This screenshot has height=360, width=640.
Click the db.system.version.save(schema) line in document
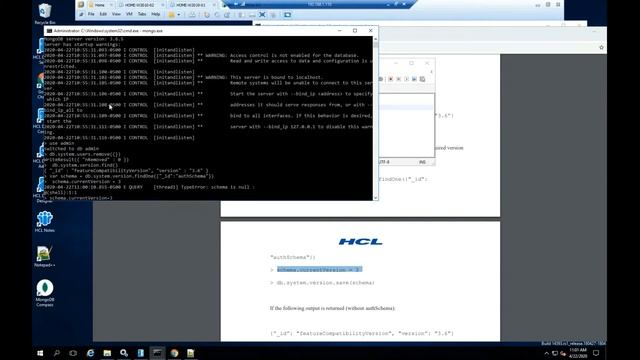325,282
